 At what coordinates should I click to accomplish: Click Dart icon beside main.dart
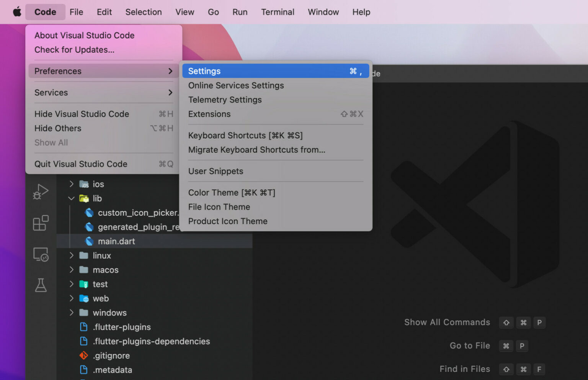pyautogui.click(x=89, y=241)
